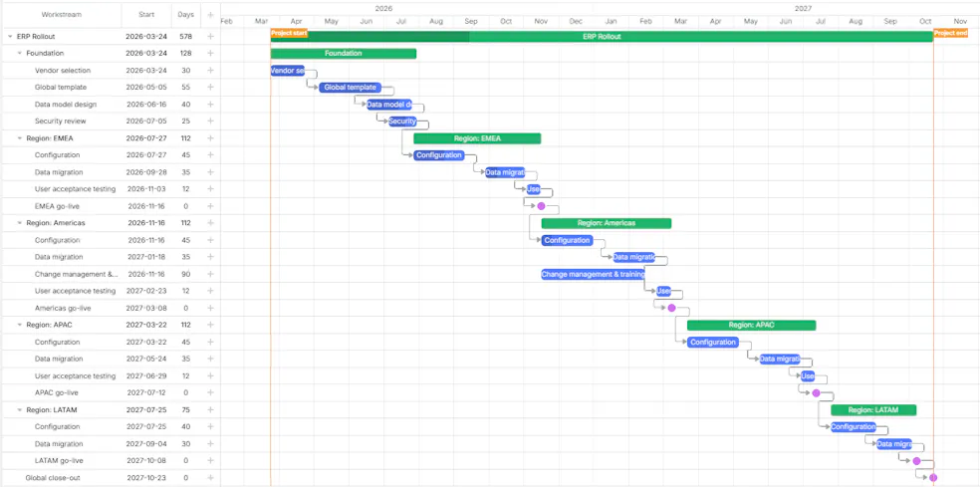The image size is (980, 487).
Task: Click the Days column header
Action: 185,14
